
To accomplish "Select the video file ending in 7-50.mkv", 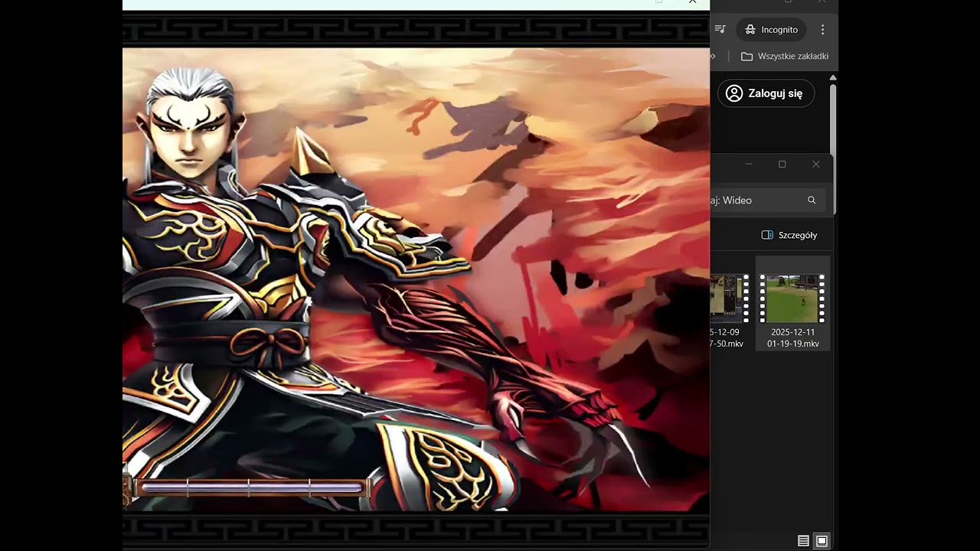I will (730, 303).
